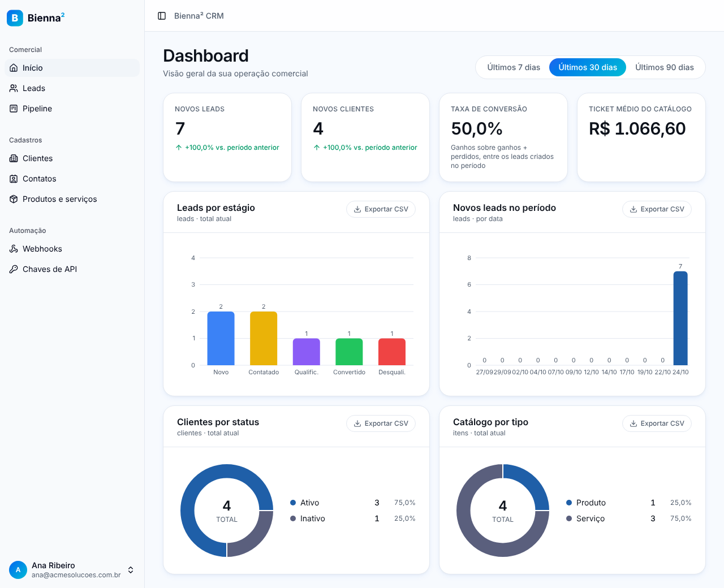Click the Novos clientes green up-arrow icon
Viewport: 724px width, 588px height.
click(x=317, y=148)
